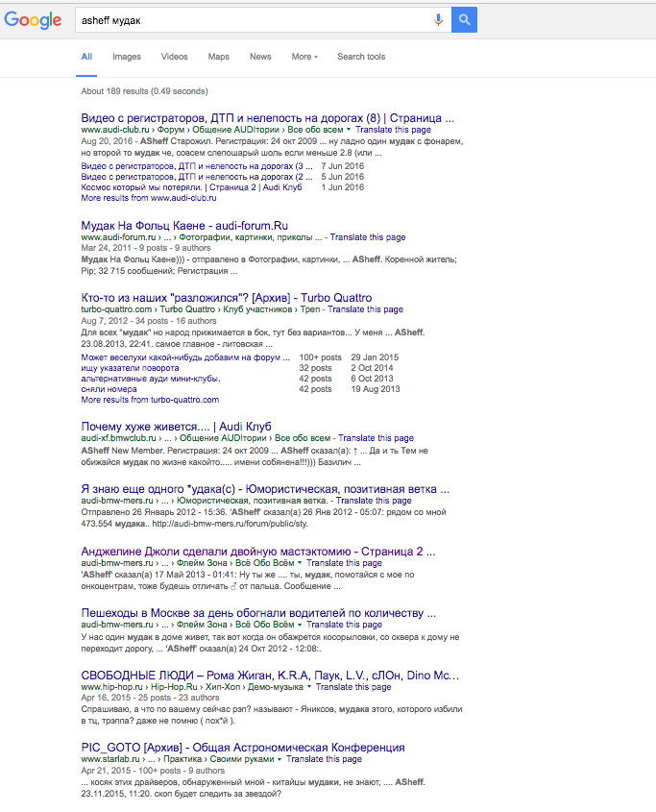The image size is (656, 812).
Task: Open the Maps tab
Action: [218, 57]
